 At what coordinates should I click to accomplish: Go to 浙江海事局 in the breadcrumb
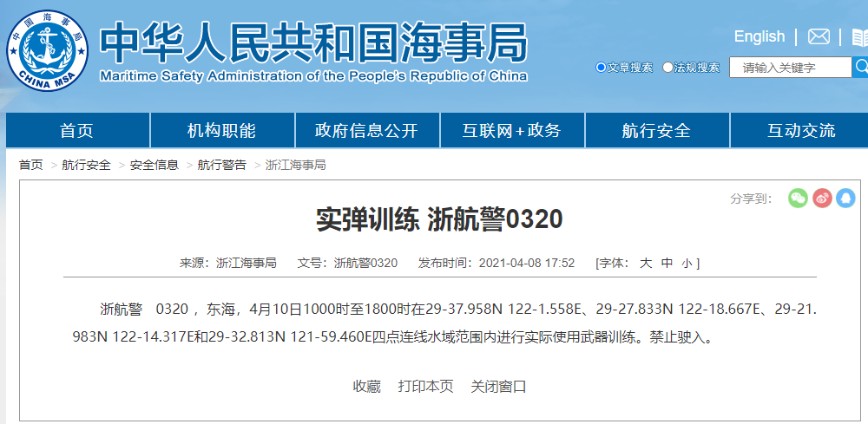(x=296, y=165)
